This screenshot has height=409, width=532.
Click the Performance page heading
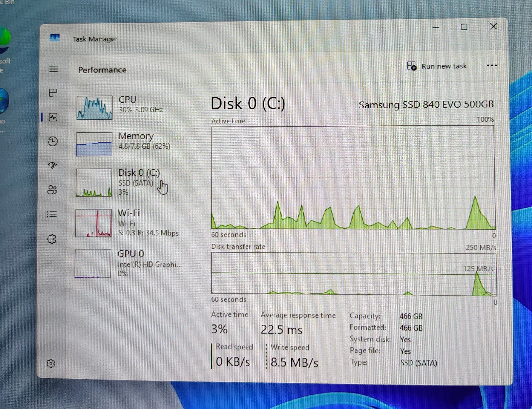tap(102, 70)
